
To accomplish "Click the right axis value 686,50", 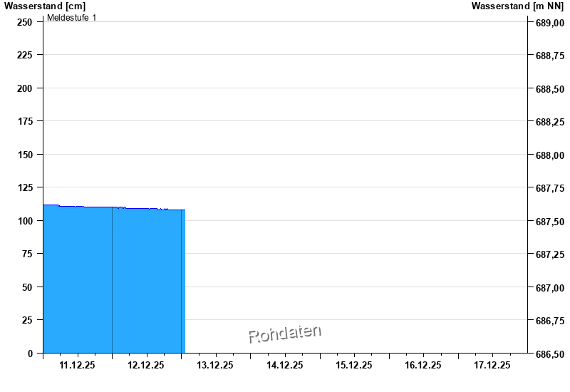I will click(x=550, y=354).
